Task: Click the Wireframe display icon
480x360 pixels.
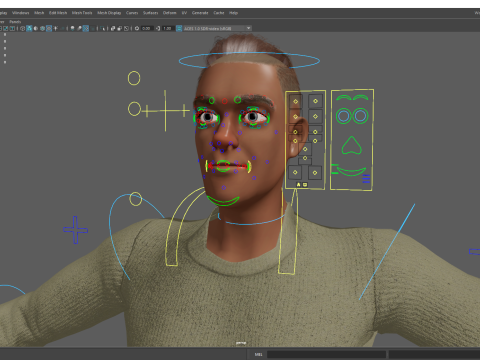Action: tap(22, 28)
